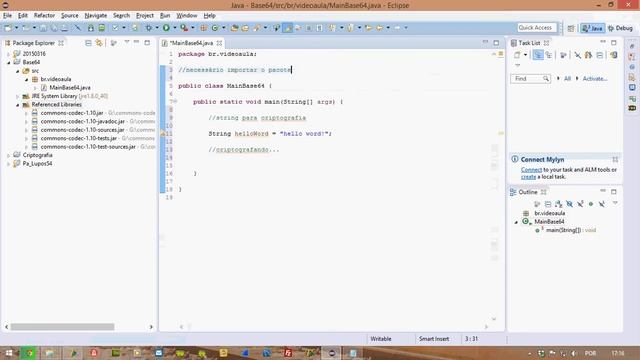Select commons-codec-1.10.jar library
Viewport: 640px width, 360px height.
coord(72,113)
